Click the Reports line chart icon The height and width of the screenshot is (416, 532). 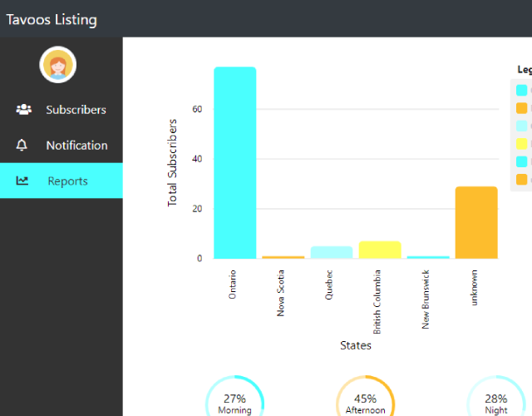[22, 181]
